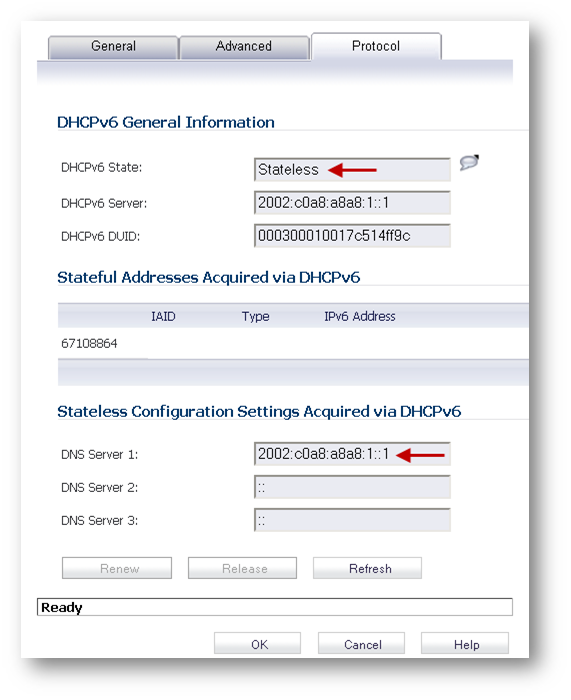The image size is (571, 700).
Task: Select the IAID 67108864 table row
Action: point(293,343)
